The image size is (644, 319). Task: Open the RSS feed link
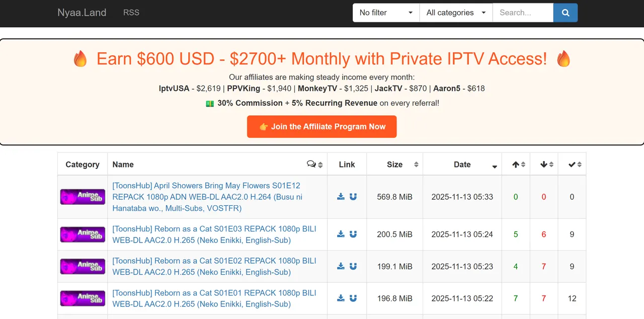pos(131,13)
